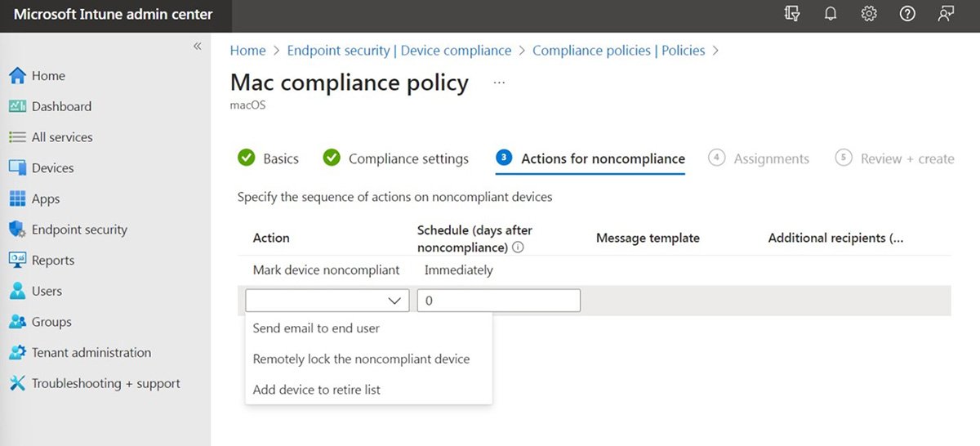Open Endpoint security from the sidebar

click(79, 230)
